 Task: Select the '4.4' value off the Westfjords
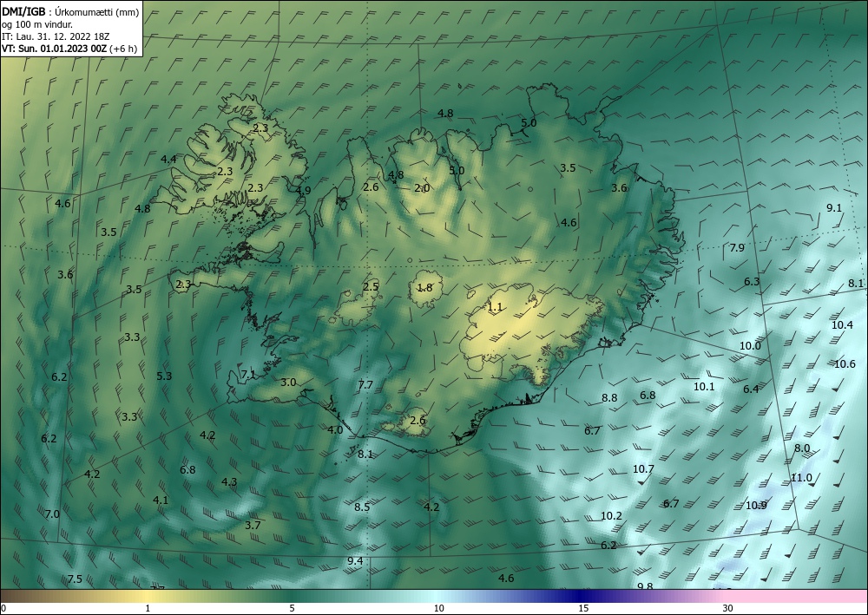tap(168, 160)
